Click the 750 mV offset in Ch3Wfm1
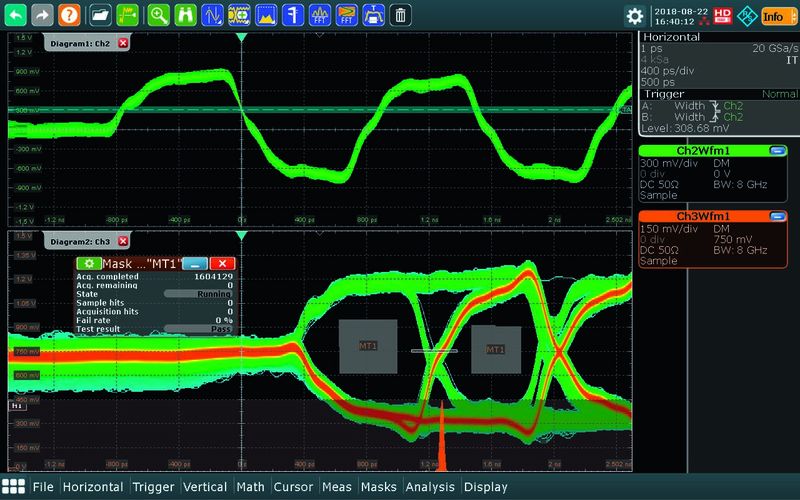This screenshot has width=800, height=500. 733,239
